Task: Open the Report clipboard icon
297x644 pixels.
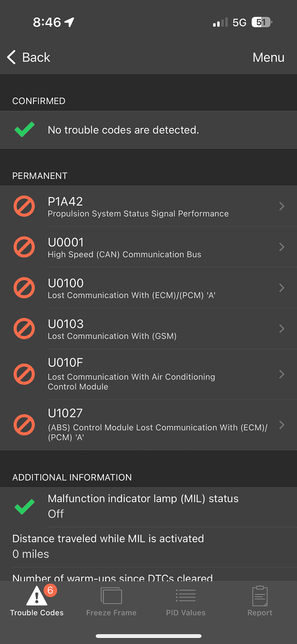Action: tap(260, 596)
